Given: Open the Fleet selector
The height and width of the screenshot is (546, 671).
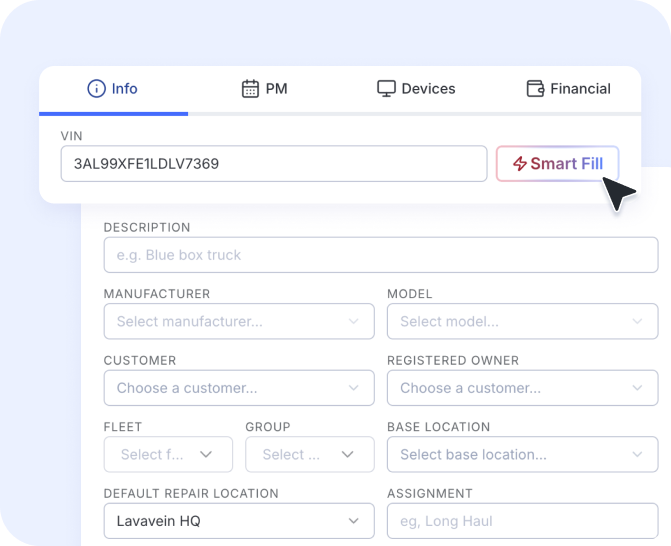Looking at the screenshot, I should tap(168, 454).
